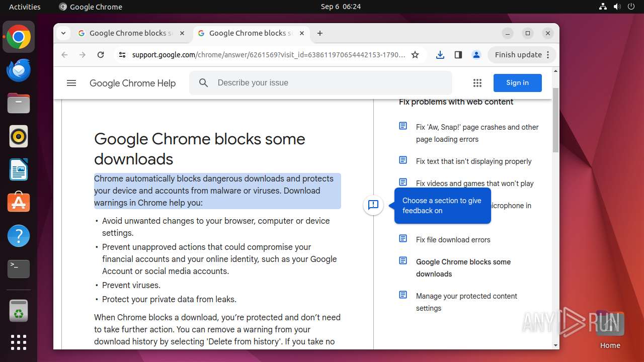Launch Terminal from the dock
This screenshot has height=362, width=644.
(x=19, y=269)
